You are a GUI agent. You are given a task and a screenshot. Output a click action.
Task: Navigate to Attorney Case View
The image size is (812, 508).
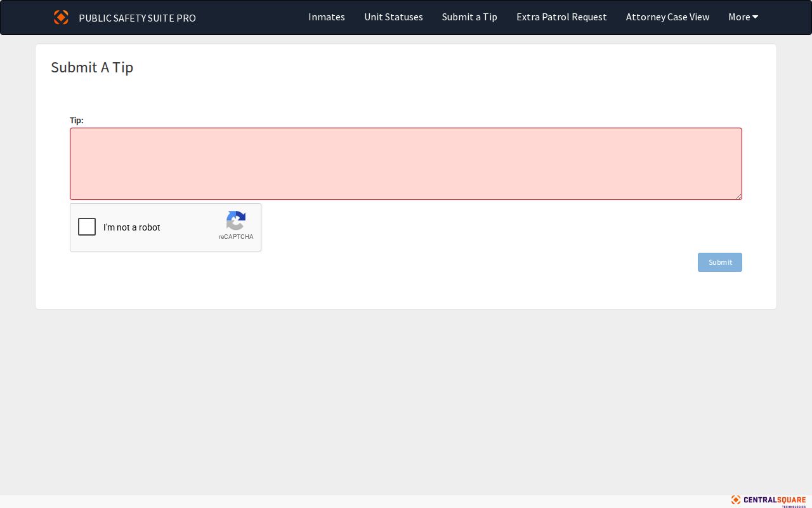tap(667, 17)
